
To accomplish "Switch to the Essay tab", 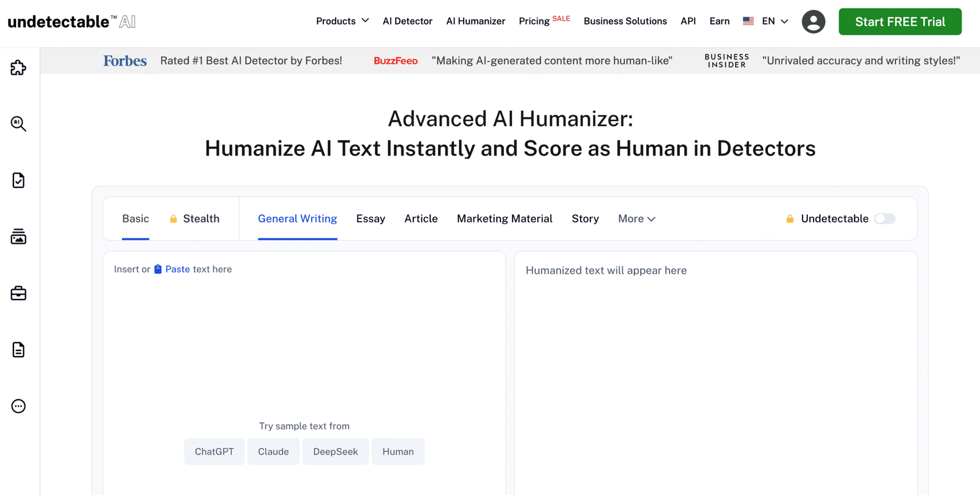I will pyautogui.click(x=371, y=219).
